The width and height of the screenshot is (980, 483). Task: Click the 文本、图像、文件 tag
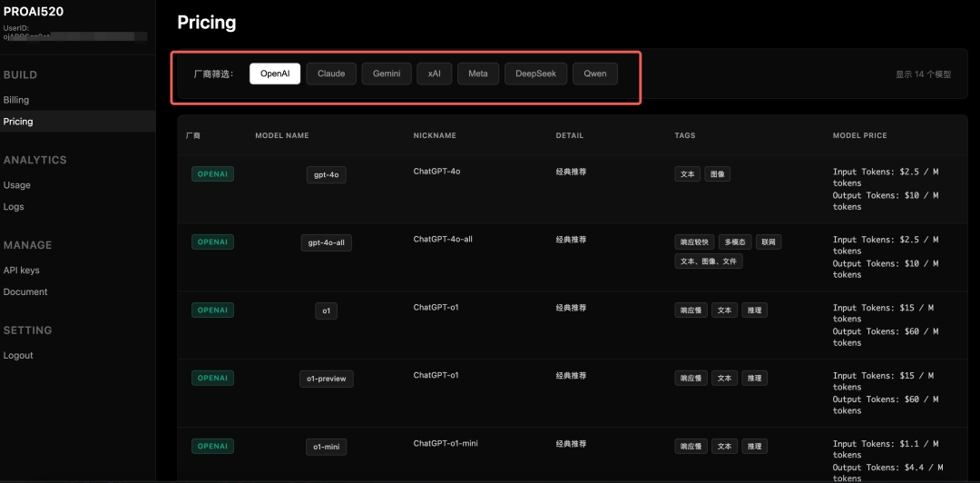709,261
